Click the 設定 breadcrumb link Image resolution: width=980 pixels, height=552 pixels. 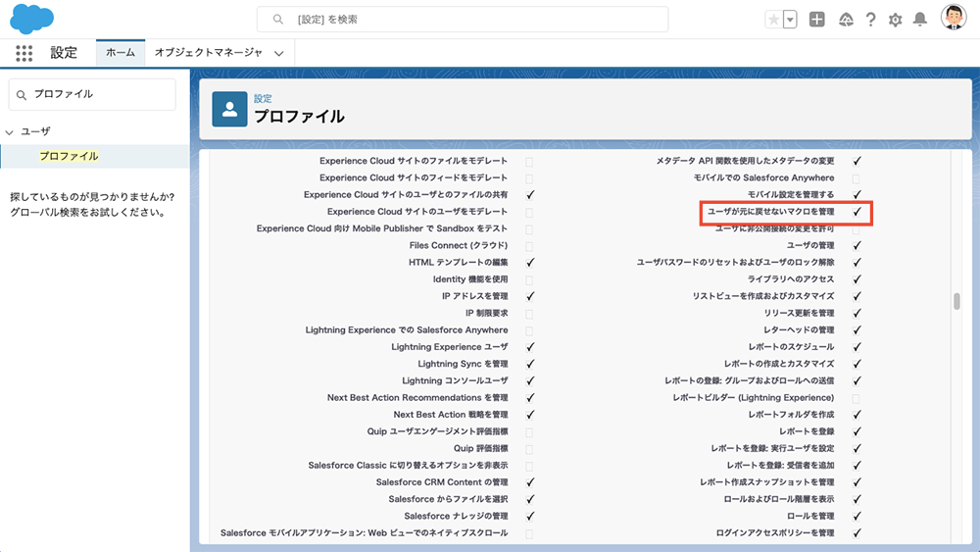263,99
